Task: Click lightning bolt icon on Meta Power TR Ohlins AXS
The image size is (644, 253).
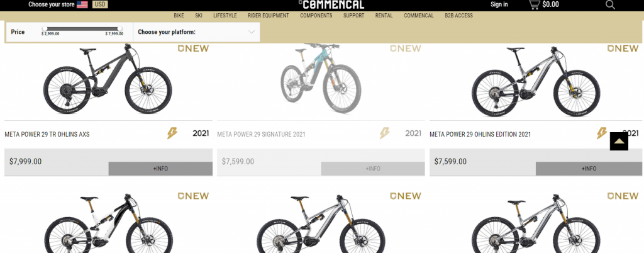Action: click(172, 133)
